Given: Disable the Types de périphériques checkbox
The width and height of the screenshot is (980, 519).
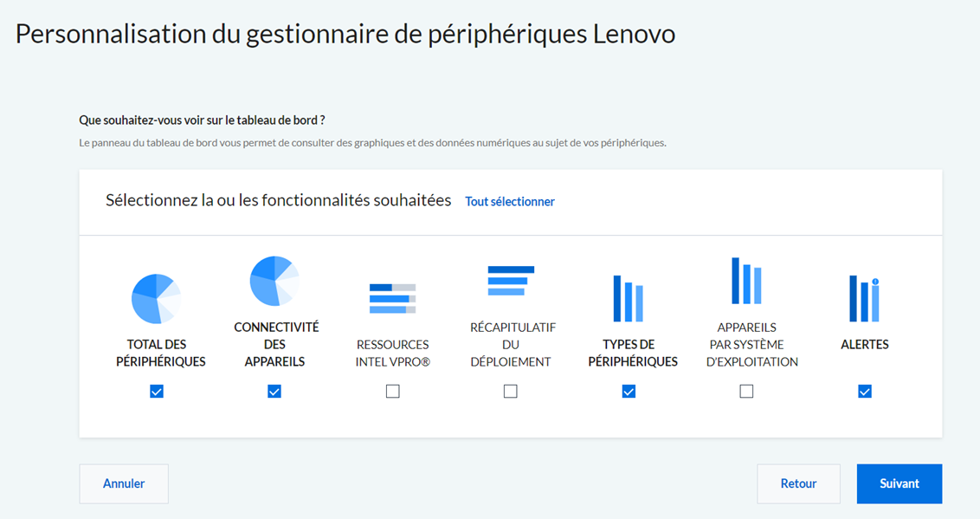Looking at the screenshot, I should click(x=629, y=392).
